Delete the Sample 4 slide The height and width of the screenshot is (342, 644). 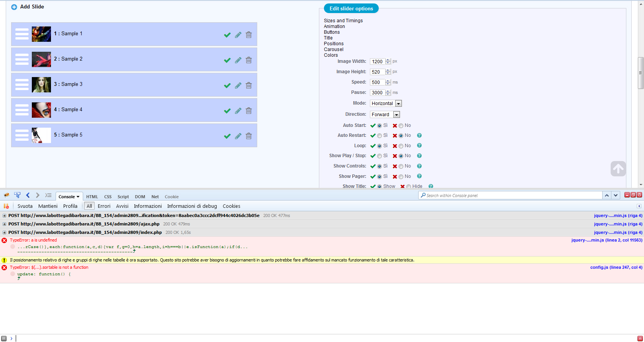tap(249, 111)
